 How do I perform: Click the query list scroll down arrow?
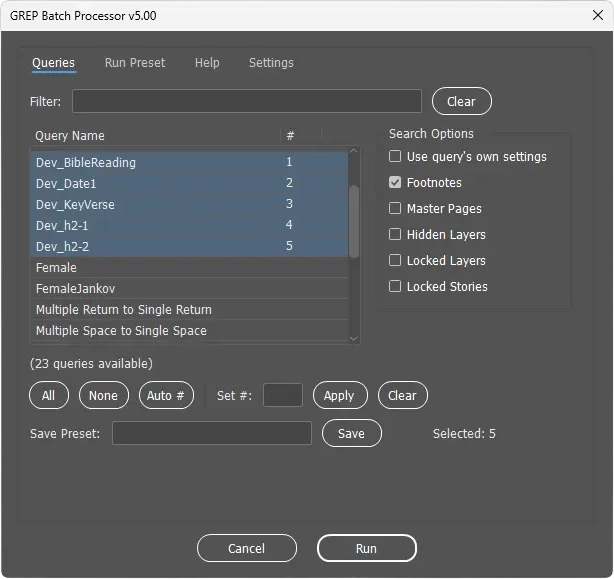coord(354,339)
